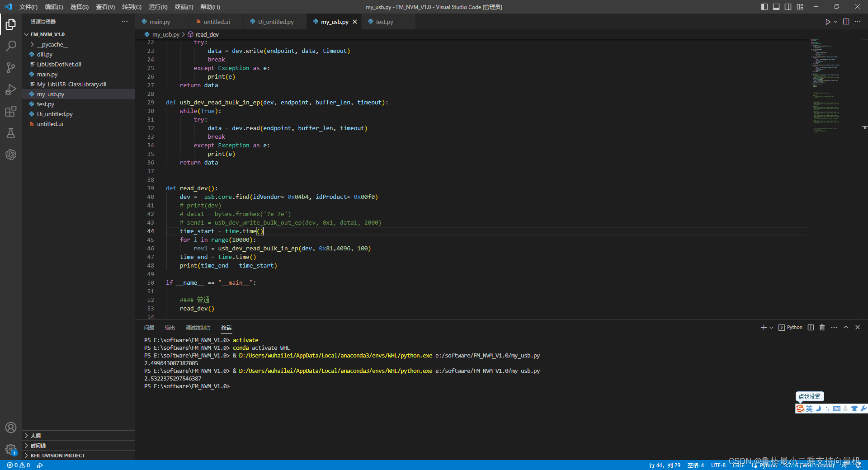The height and width of the screenshot is (470, 868).
Task: Switch to the 输出 (Output) panel tab
Action: [170, 328]
